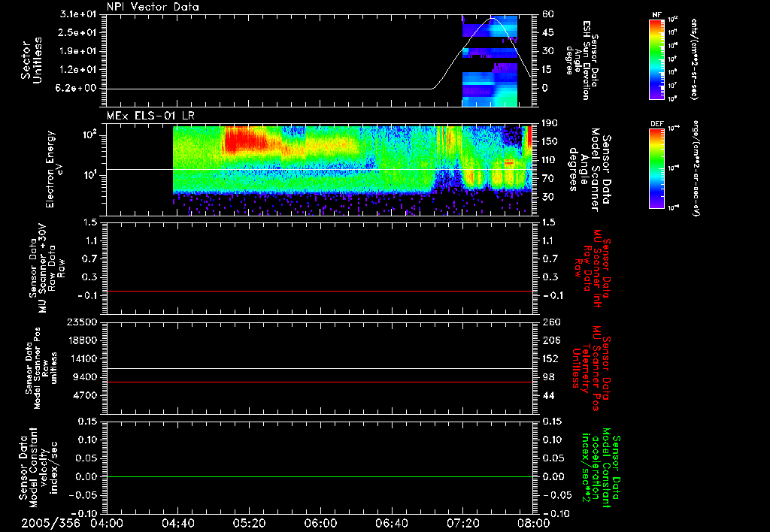This screenshot has height=532, width=770.
Task: Click the '44' telemetry tick label
Action: 548,395
